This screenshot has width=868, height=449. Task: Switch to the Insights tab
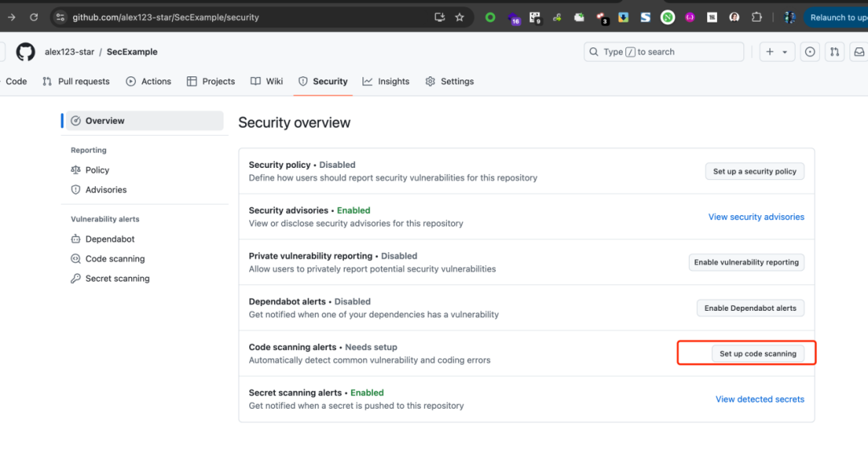coord(386,81)
